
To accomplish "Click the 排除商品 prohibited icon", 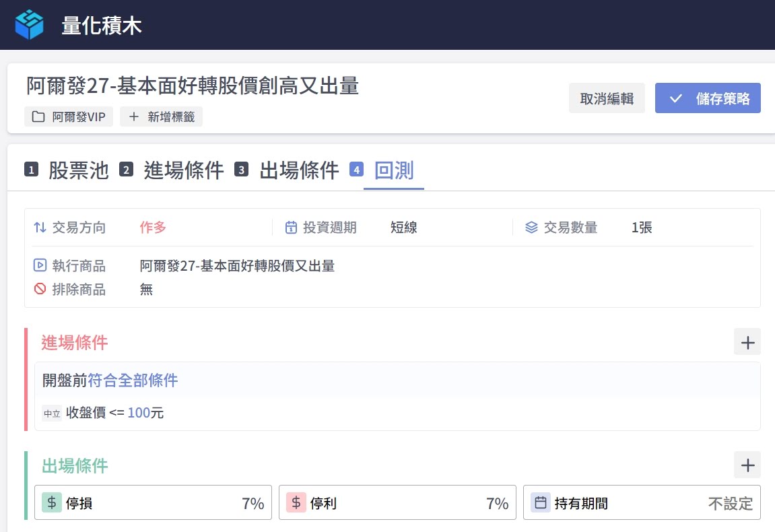I will click(40, 289).
